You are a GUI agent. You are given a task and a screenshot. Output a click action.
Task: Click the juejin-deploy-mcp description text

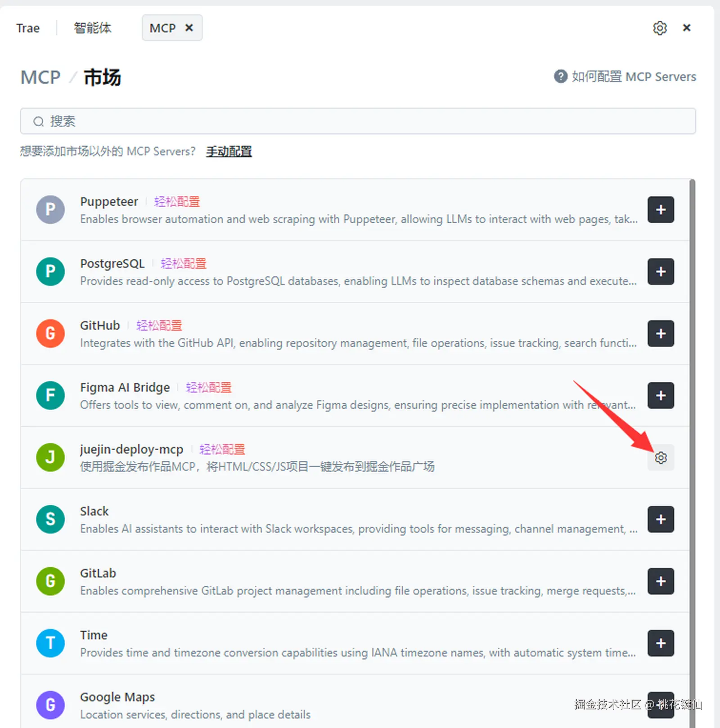coord(257,466)
